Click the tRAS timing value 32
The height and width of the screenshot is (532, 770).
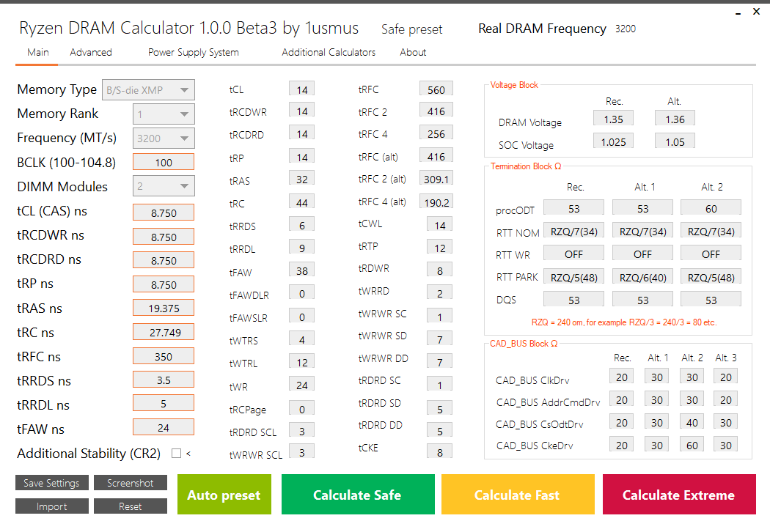301,179
